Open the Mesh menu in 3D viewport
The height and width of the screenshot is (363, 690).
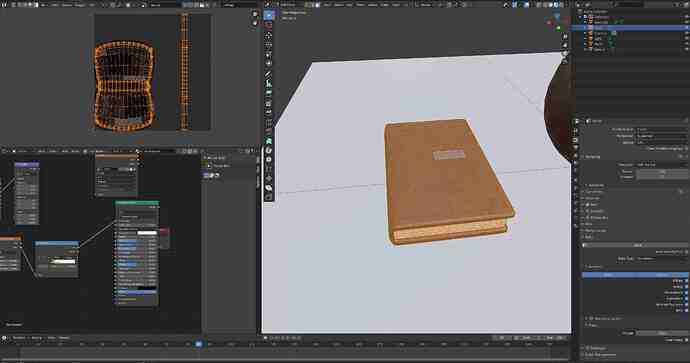tap(361, 5)
